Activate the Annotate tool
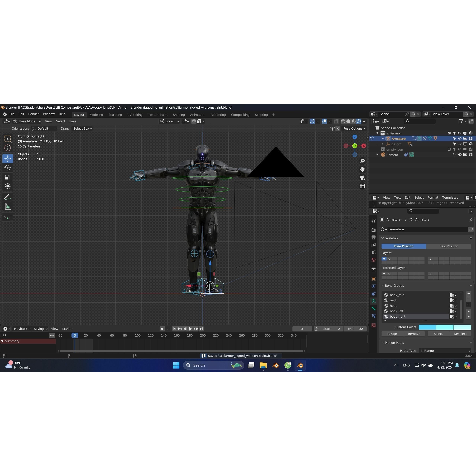This screenshot has height=476, width=476. click(8, 197)
